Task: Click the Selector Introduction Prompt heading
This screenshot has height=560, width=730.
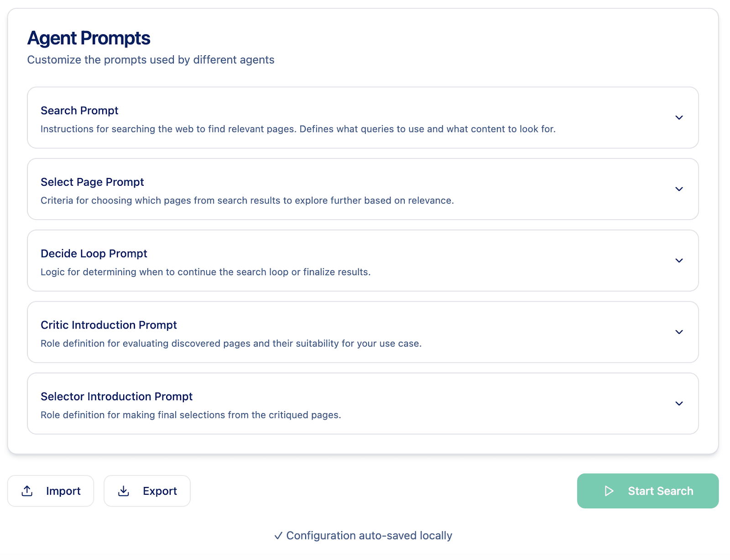Action: [x=116, y=397]
